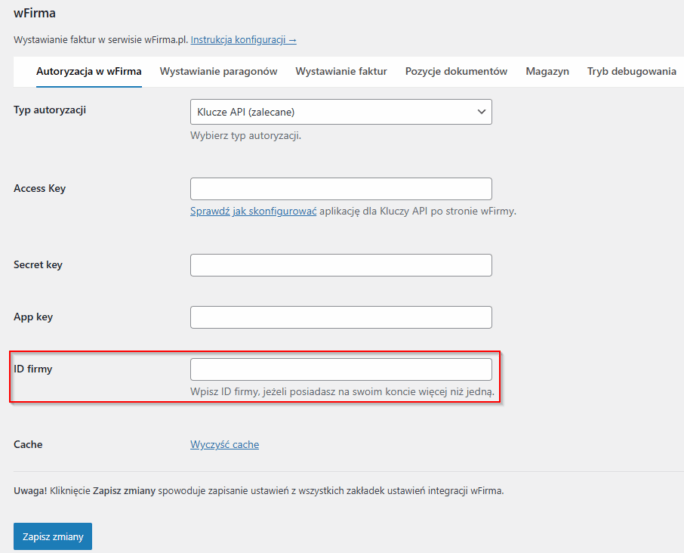Open the Instrukcja konfiguracji link
Screen dimensions: 684x553
point(243,40)
